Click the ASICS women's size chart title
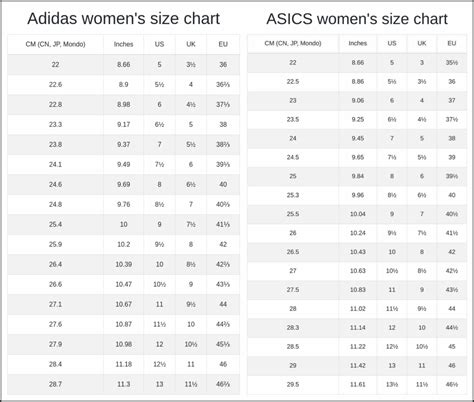474x402 pixels. (x=357, y=19)
